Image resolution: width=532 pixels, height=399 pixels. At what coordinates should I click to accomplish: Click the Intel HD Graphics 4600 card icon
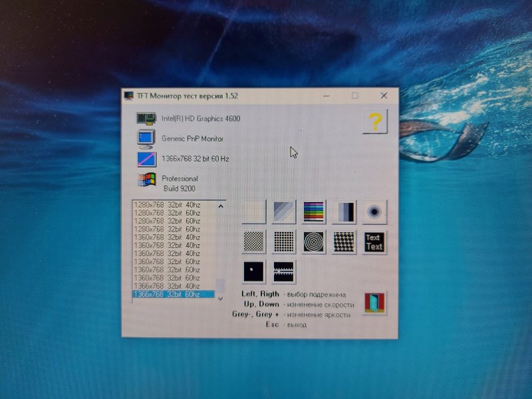pyautogui.click(x=146, y=118)
